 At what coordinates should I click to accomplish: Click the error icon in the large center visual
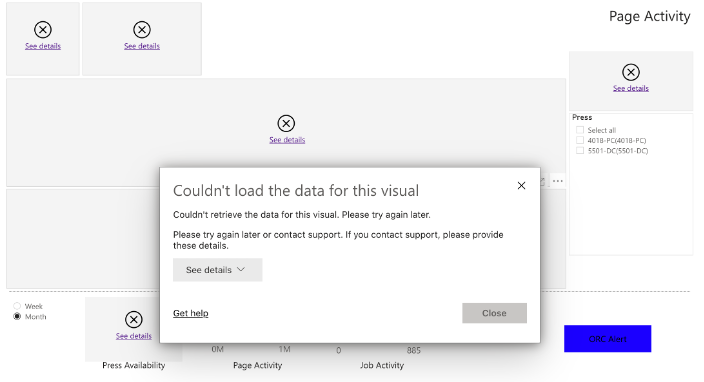tap(286, 123)
